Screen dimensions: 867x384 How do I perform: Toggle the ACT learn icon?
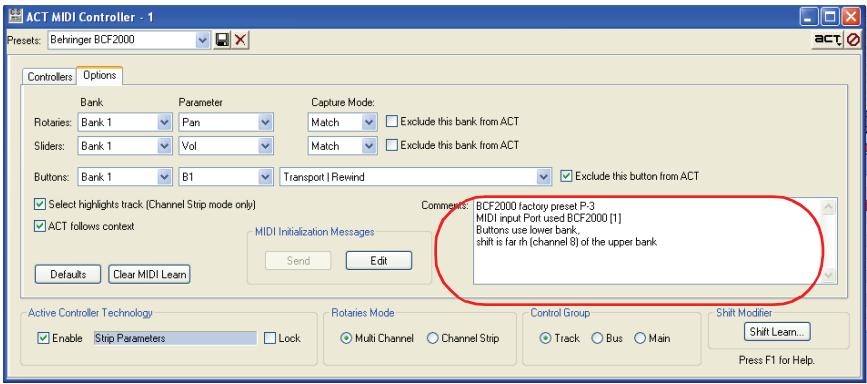(x=828, y=40)
